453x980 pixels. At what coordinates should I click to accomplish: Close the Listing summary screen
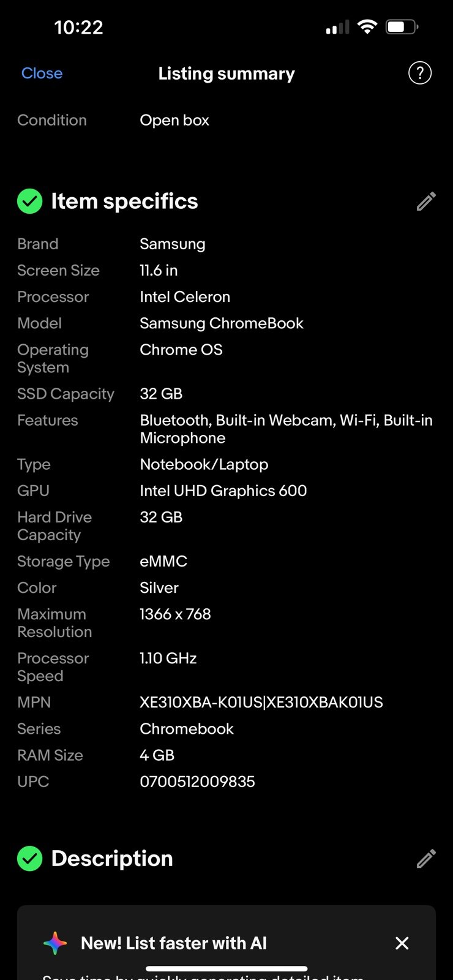pos(42,73)
